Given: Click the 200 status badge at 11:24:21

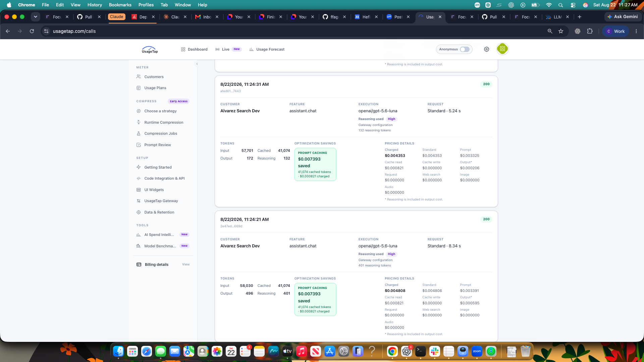Looking at the screenshot, I should [x=486, y=219].
